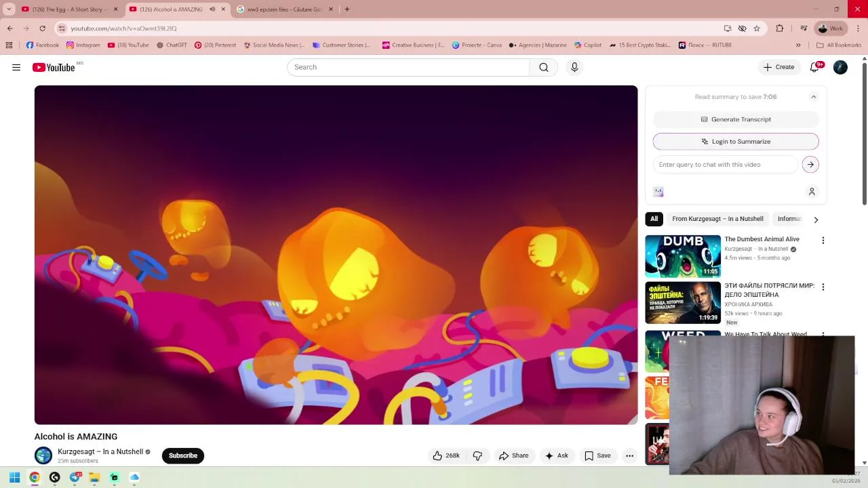The height and width of the screenshot is (488, 868).
Task: Mute the Alcohol is AMAZING tab audio
Action: (212, 9)
